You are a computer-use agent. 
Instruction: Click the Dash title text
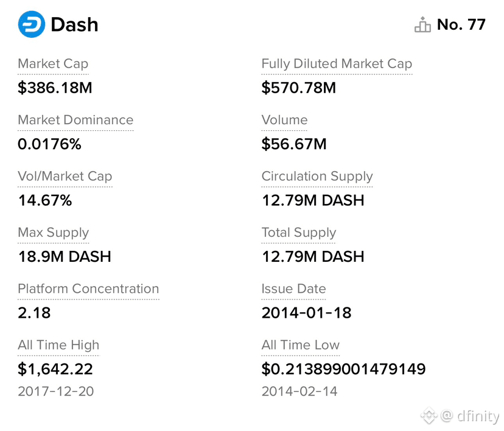coord(75,25)
